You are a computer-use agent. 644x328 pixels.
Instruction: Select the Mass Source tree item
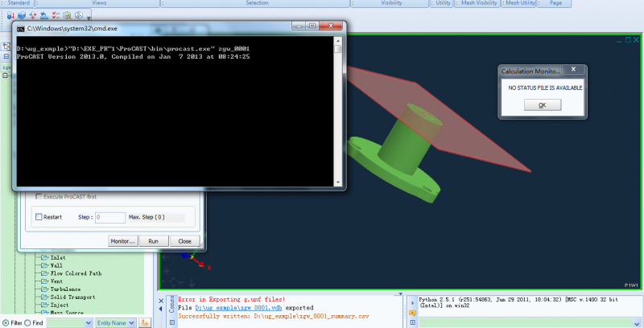tap(67, 313)
